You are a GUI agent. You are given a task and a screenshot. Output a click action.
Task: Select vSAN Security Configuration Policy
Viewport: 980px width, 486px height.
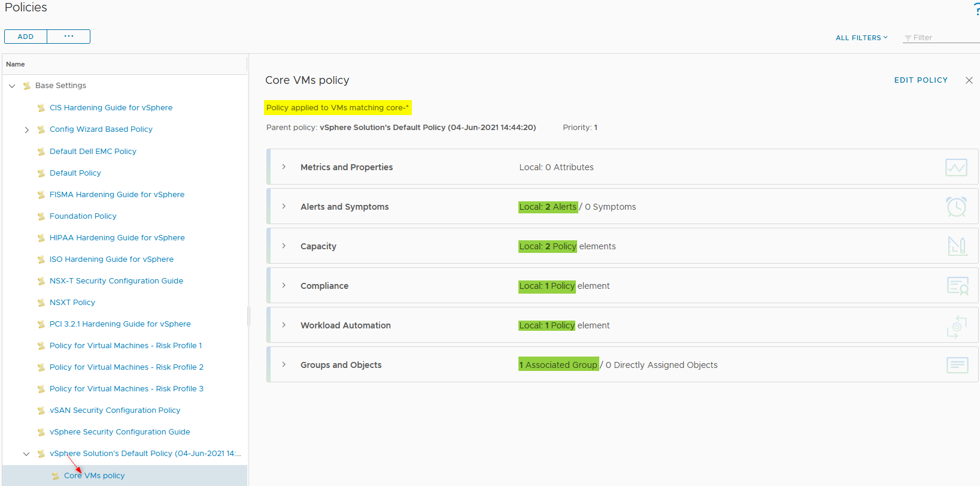tap(115, 410)
